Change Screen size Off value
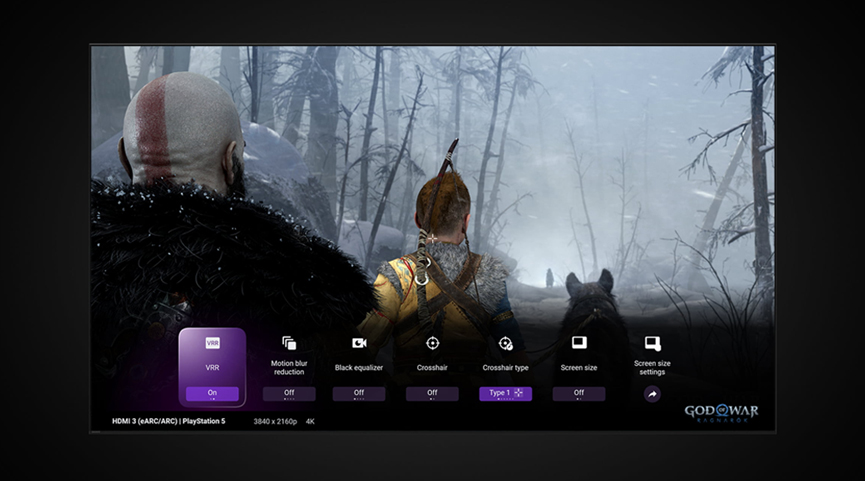 579,393
